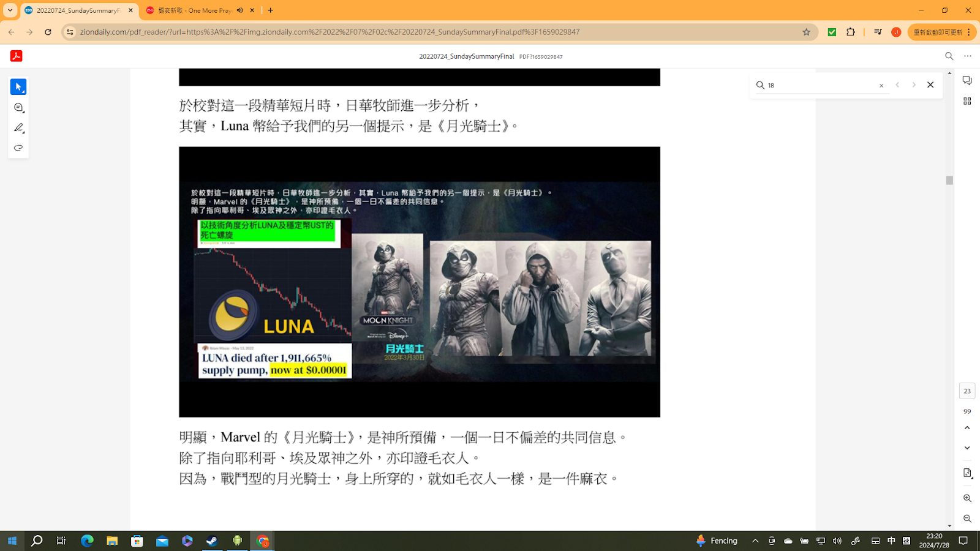The height and width of the screenshot is (551, 980).
Task: Go to next page chevron down
Action: point(967,448)
